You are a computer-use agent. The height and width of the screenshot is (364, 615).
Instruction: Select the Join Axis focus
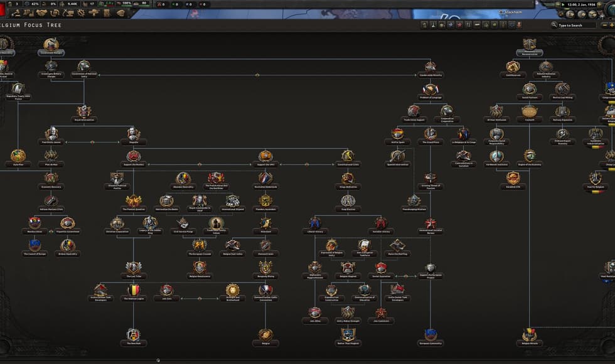166,292
